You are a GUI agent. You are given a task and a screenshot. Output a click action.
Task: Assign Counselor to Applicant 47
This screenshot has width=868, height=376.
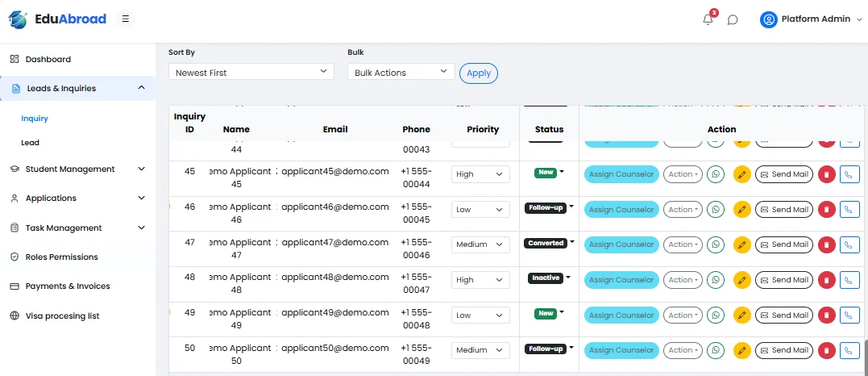621,244
